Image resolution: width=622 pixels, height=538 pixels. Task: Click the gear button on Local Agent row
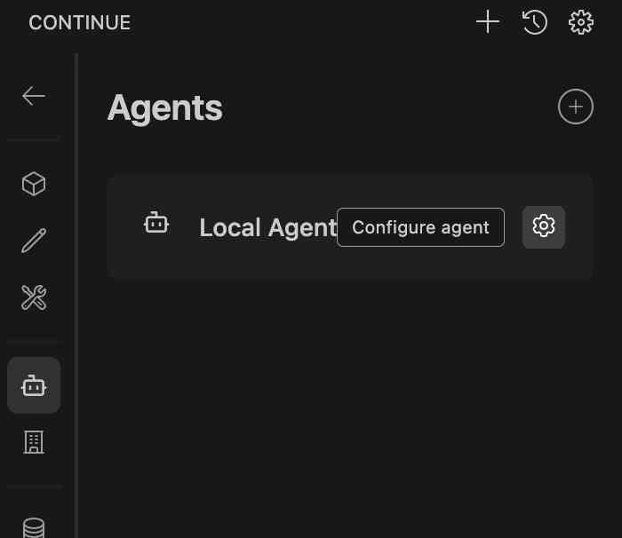tap(544, 227)
